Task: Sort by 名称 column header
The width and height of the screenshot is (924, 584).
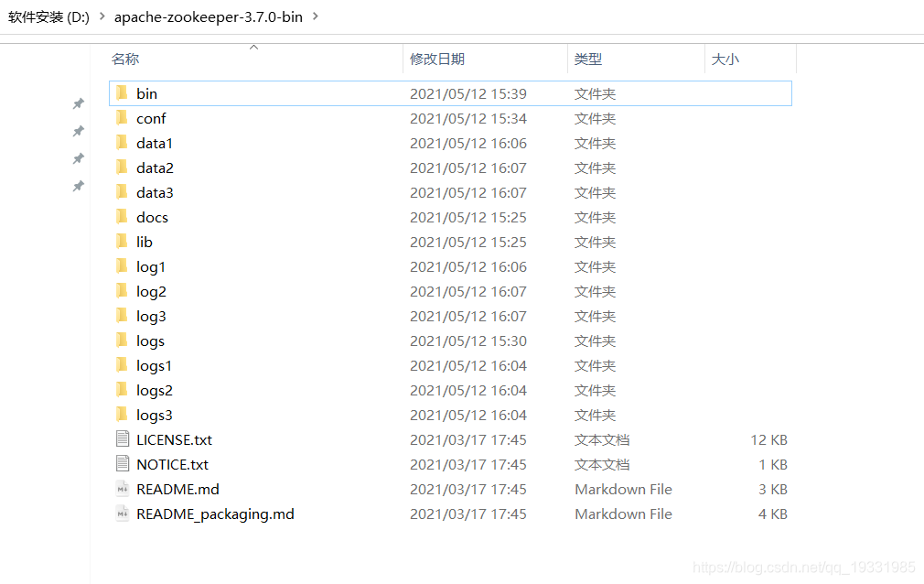Action: click(125, 59)
